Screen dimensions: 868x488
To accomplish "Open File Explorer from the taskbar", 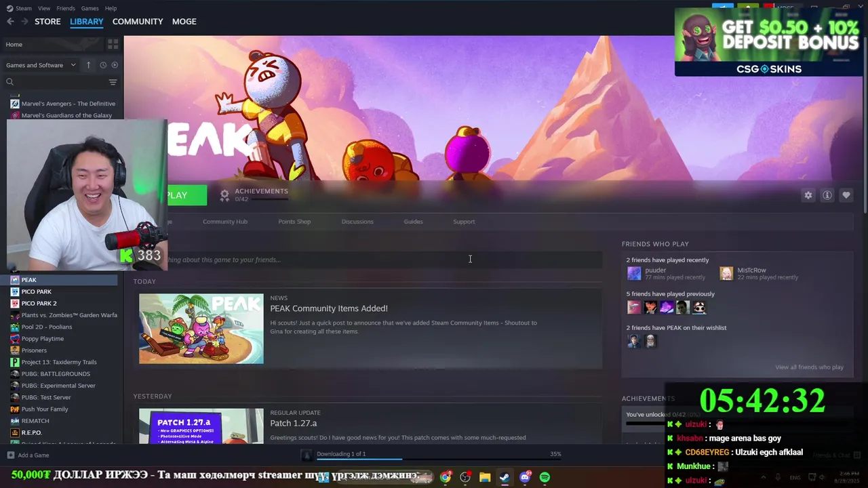I will 485,477.
